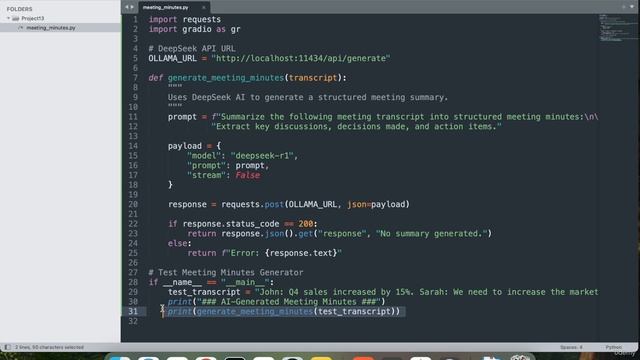640x360 pixels.
Task: Click the 'payload = {' line
Action: pos(194,146)
